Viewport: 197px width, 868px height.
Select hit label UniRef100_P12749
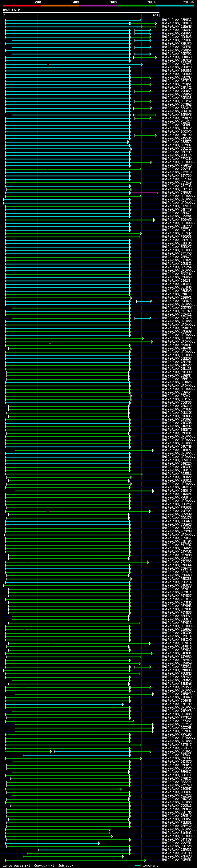(177, 311)
